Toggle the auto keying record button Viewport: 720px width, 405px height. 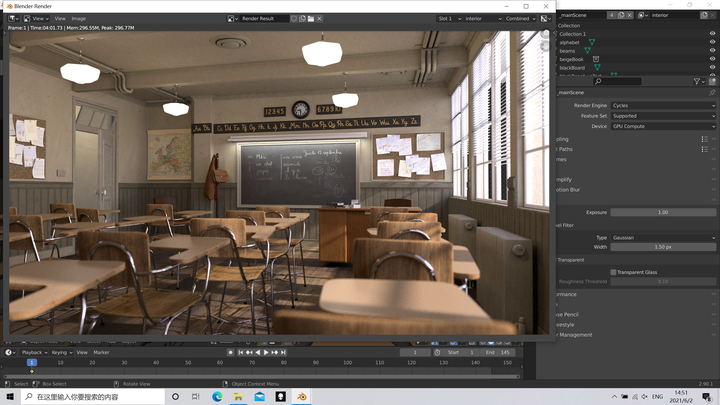(231, 353)
